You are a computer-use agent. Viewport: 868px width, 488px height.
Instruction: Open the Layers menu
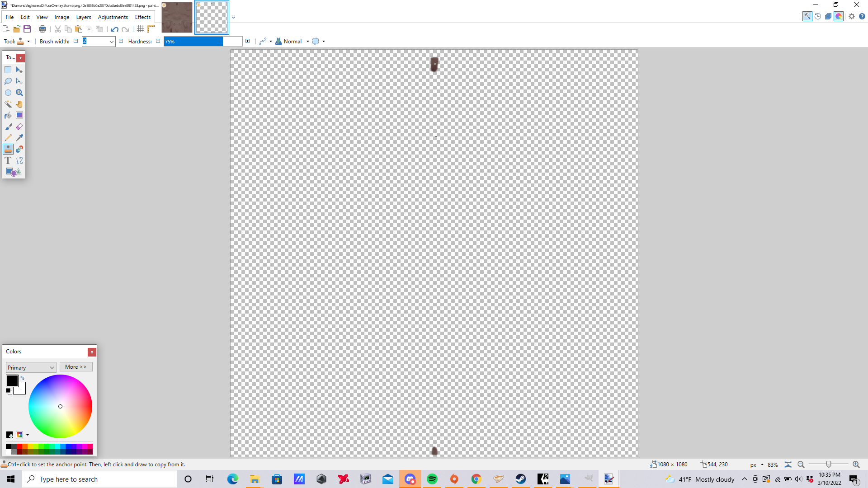[84, 17]
